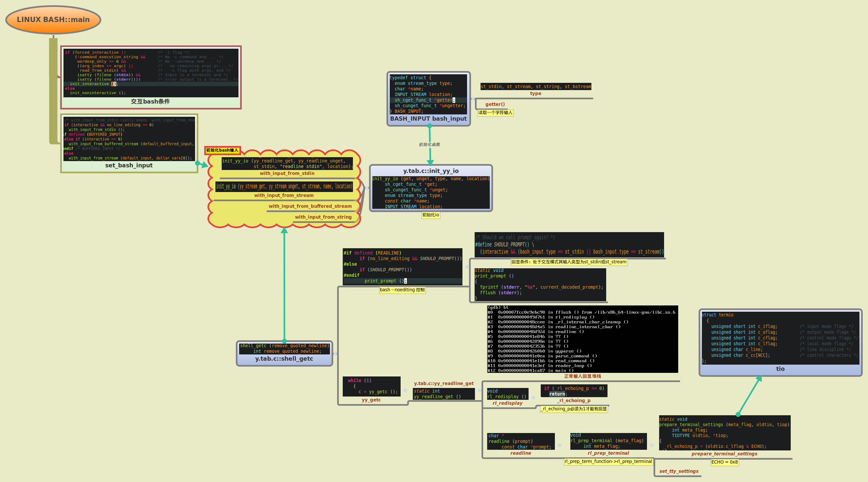Select the typedef struct BASH_INPUT code image
The width and height of the screenshot is (868, 482).
(428, 94)
